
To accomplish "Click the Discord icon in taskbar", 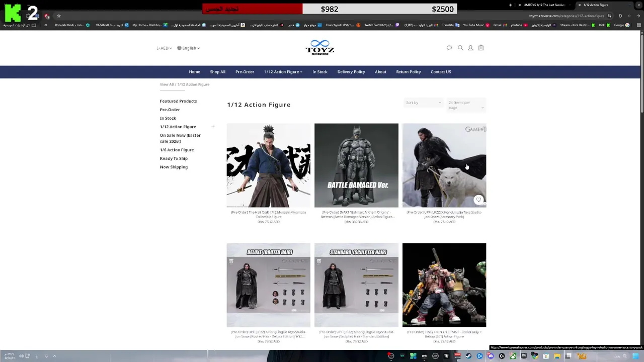I will (491, 356).
